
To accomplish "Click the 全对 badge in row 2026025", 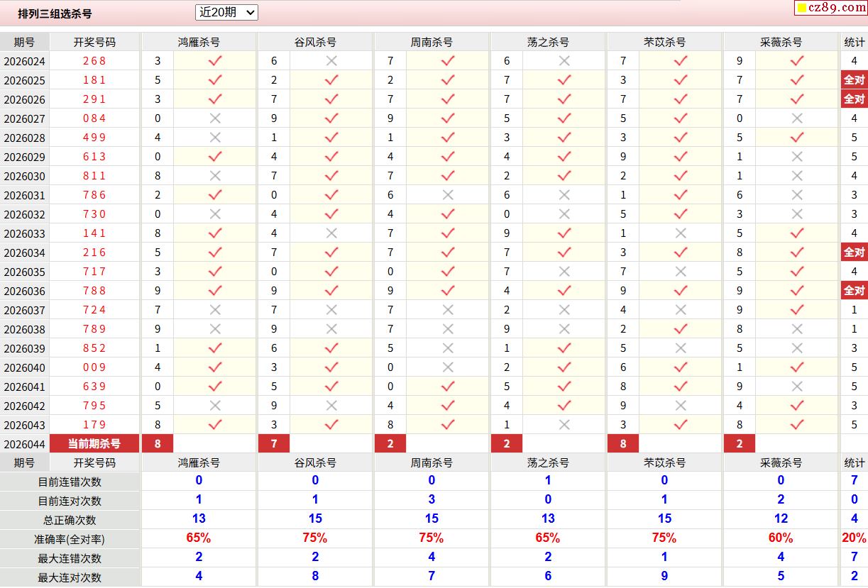I will pos(854,80).
